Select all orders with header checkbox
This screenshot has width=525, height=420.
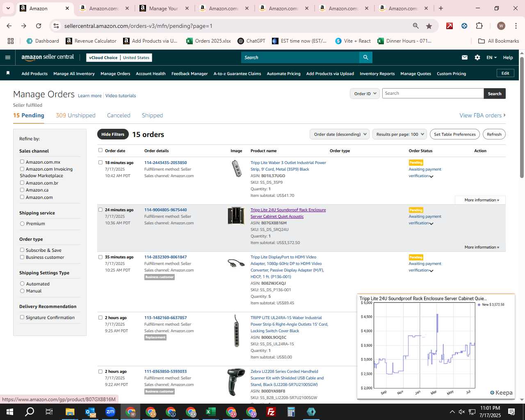100,150
